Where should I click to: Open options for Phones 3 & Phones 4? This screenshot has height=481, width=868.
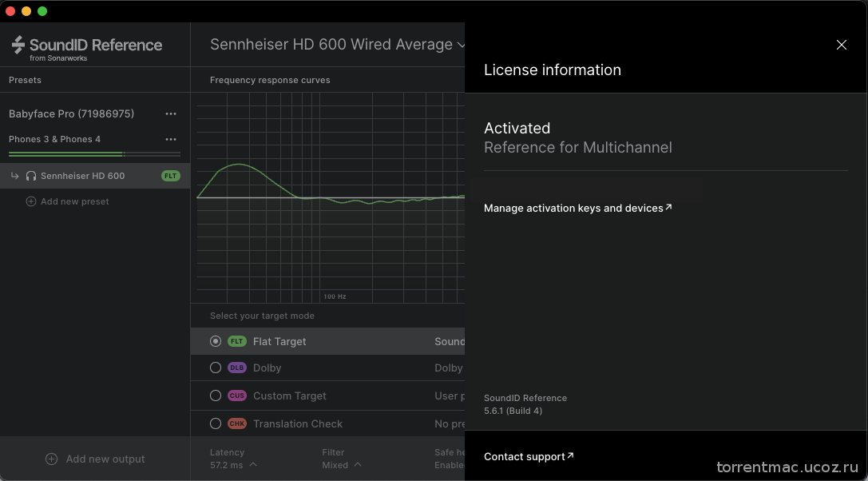tap(171, 139)
